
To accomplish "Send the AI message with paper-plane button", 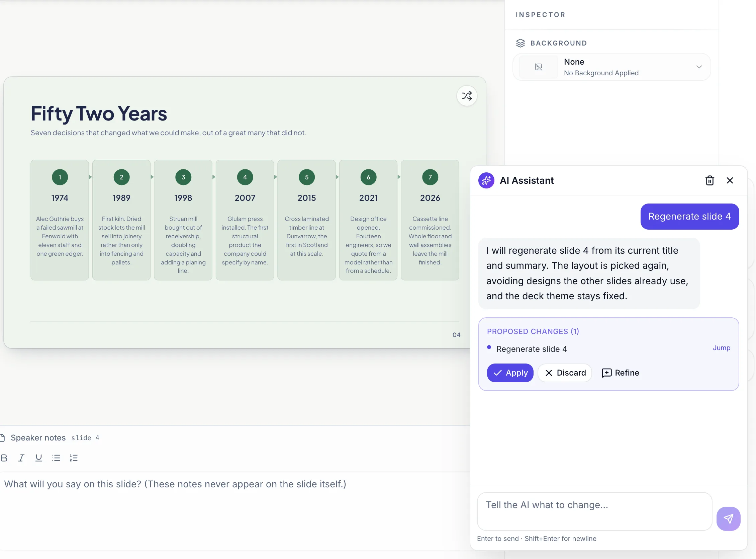I will [728, 518].
